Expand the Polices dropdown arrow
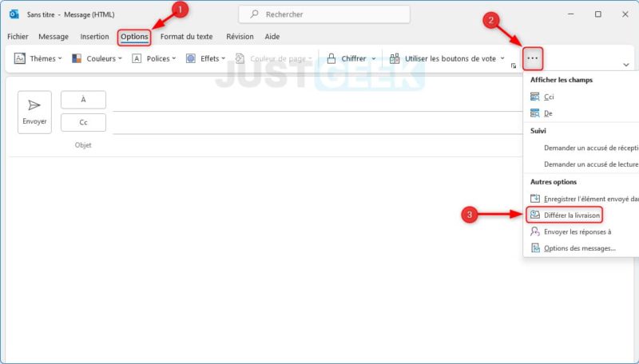Image resolution: width=639 pixels, height=364 pixels. (x=174, y=58)
